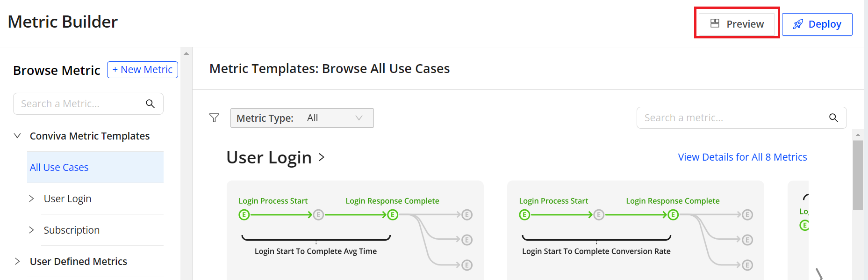
Task: Click Login Response Complete node in Conversion Rate card
Action: click(673, 215)
